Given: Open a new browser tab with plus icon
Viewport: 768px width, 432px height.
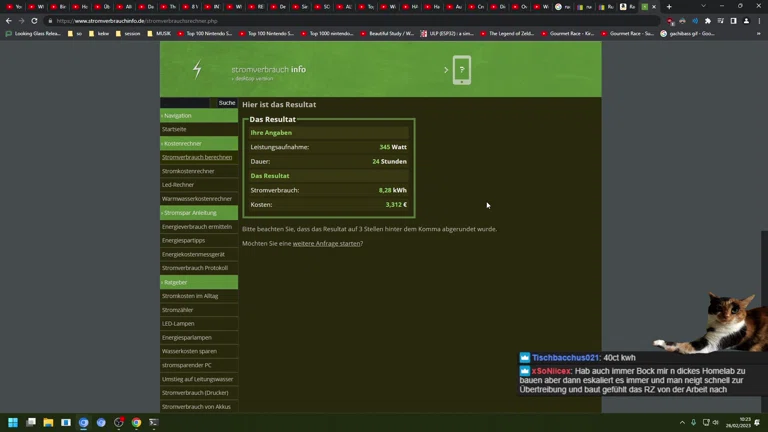Looking at the screenshot, I should click(x=669, y=7).
